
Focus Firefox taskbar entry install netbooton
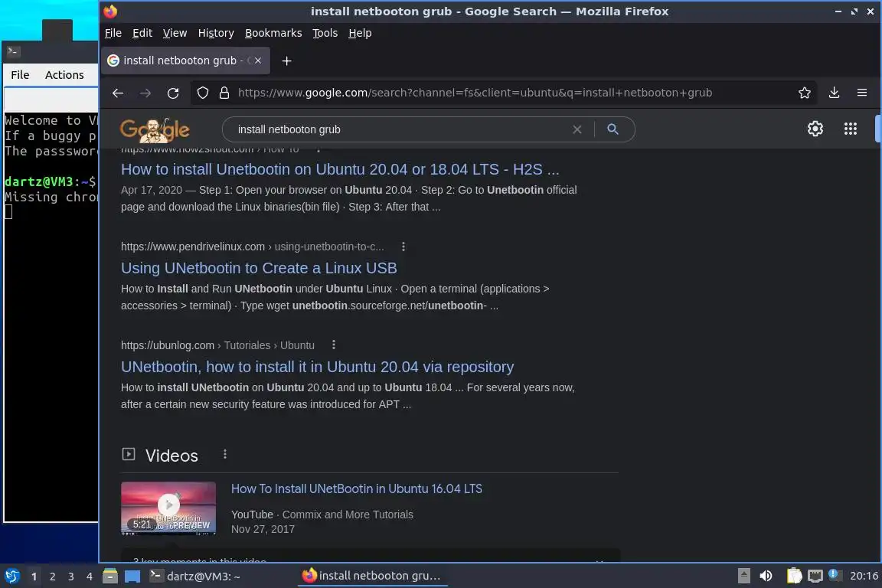(372, 576)
